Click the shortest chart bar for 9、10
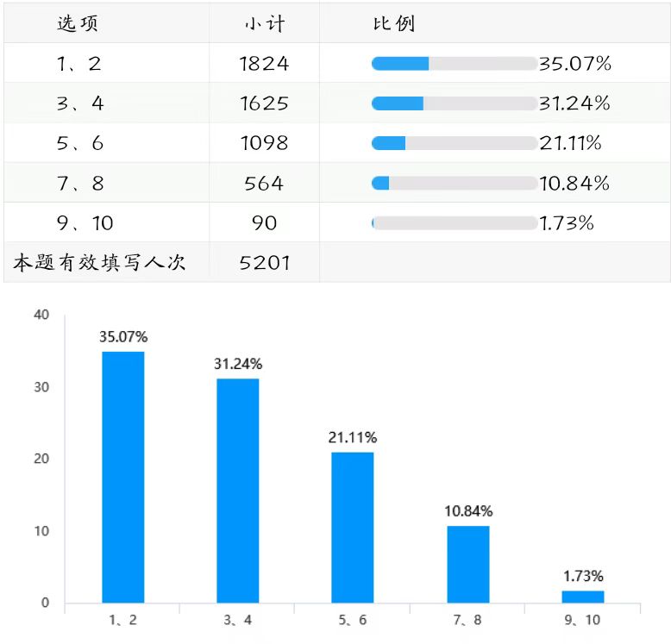 [x=583, y=597]
